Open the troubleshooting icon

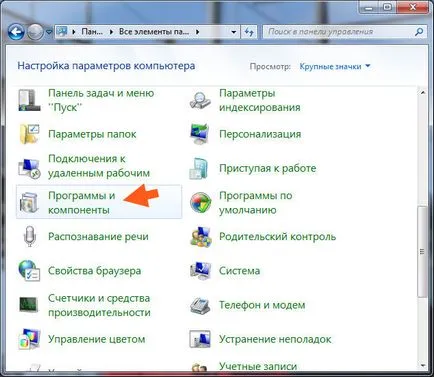(200, 339)
